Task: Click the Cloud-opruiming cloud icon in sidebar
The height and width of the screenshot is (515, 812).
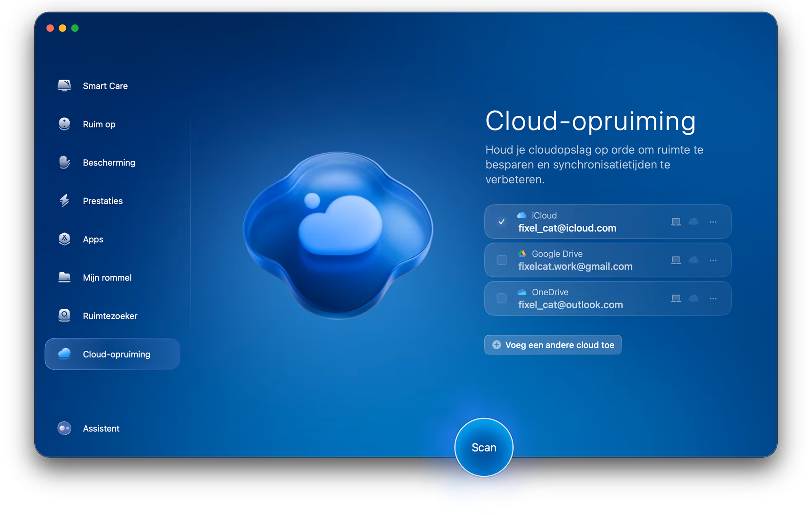Action: click(x=64, y=354)
